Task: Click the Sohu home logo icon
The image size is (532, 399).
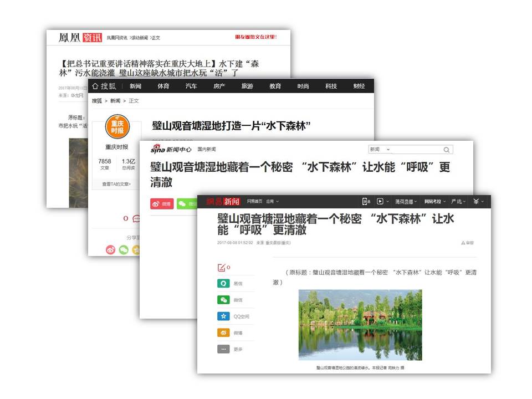Action: [95, 86]
